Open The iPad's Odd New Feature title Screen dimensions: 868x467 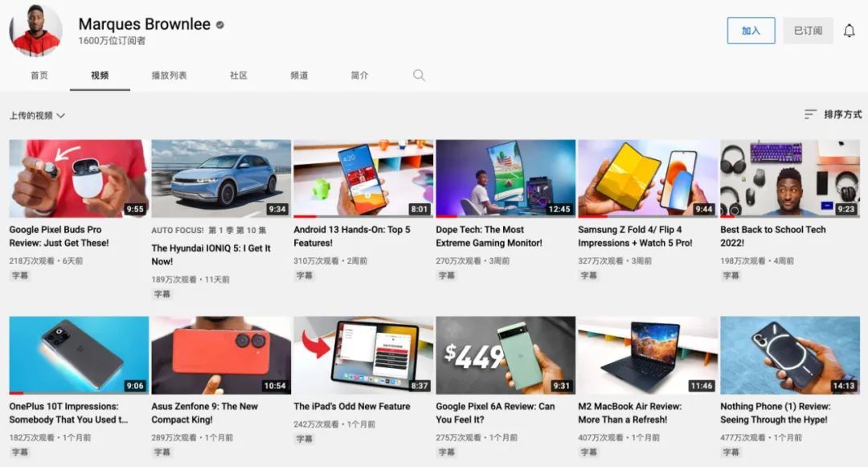tap(351, 406)
